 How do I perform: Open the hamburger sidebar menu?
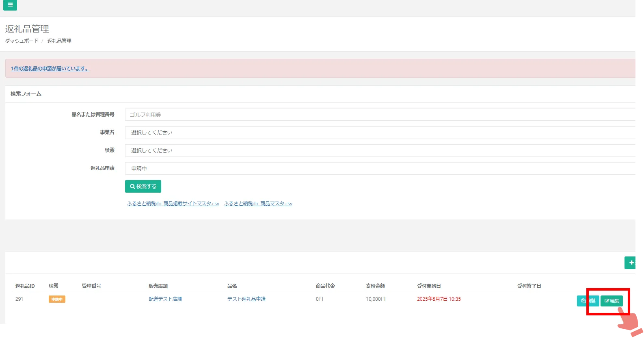[10, 5]
